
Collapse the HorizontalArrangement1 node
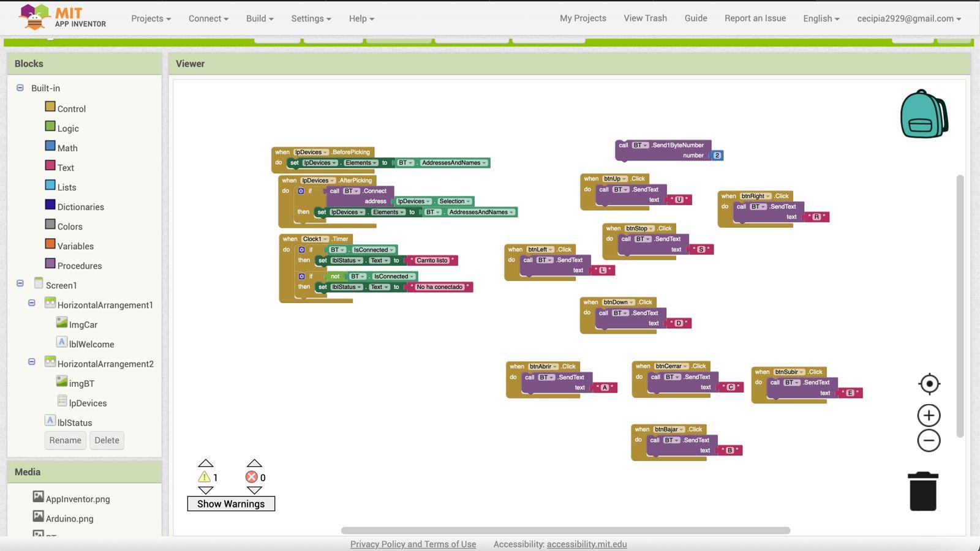(x=32, y=303)
